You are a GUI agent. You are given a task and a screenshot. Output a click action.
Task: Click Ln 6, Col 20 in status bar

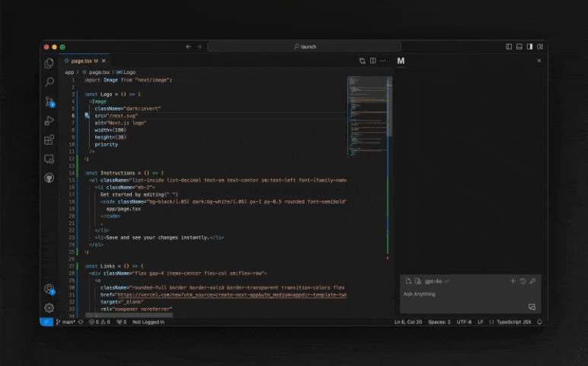pyautogui.click(x=408, y=322)
